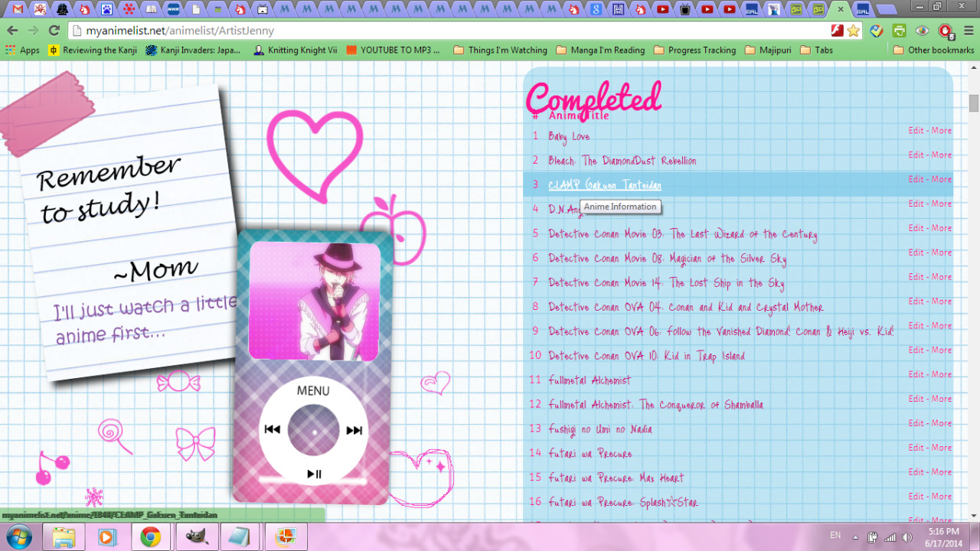The height and width of the screenshot is (551, 980).
Task: Open the 'Things I'm Watching' bookmark folder
Action: click(500, 51)
